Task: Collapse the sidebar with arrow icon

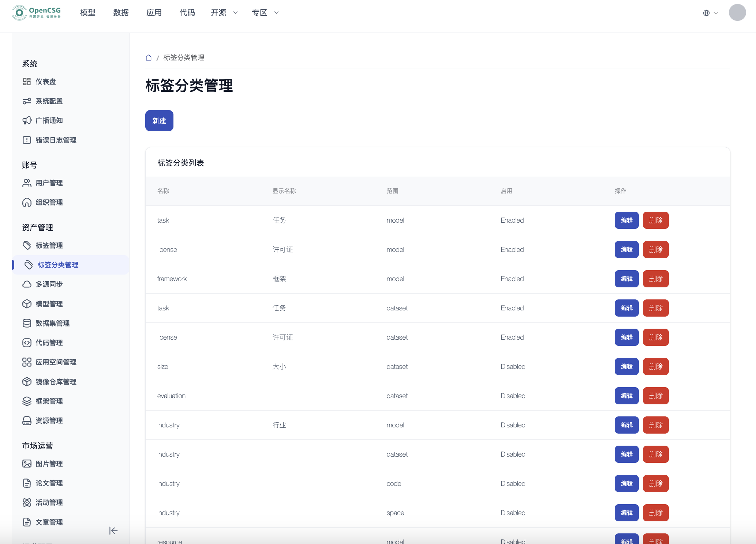Action: click(x=113, y=530)
